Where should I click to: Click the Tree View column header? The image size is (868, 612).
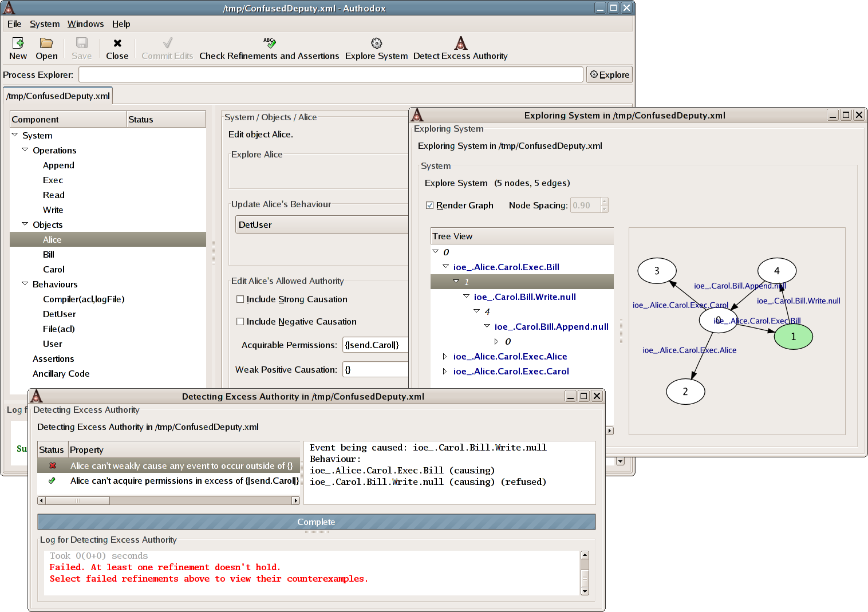pyautogui.click(x=522, y=236)
